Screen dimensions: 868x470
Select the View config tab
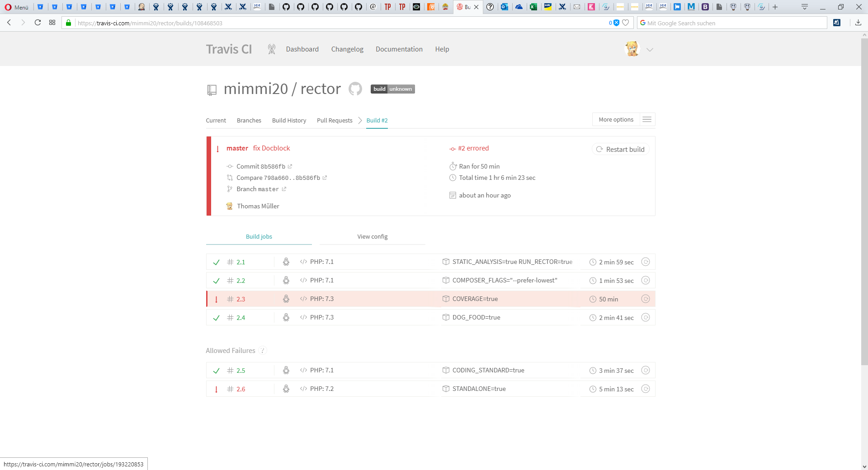point(373,236)
